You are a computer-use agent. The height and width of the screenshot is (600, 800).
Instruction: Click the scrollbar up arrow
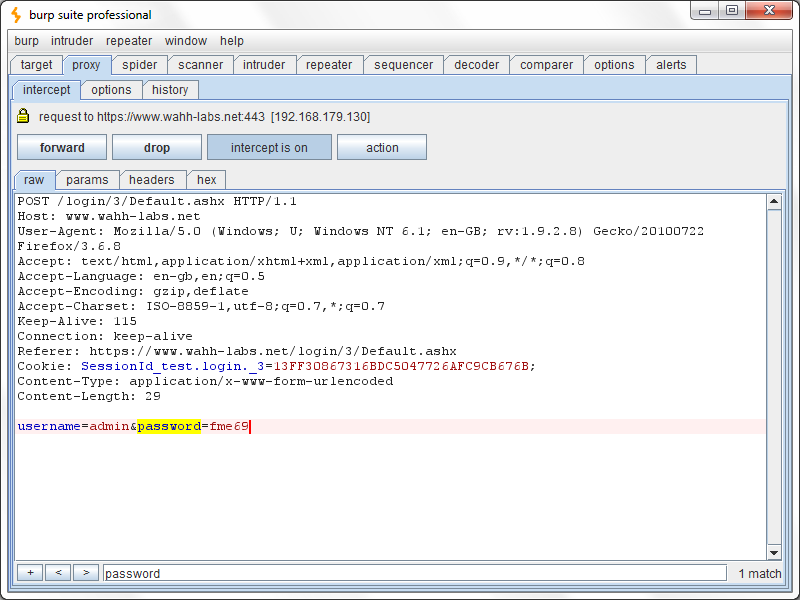pos(774,202)
